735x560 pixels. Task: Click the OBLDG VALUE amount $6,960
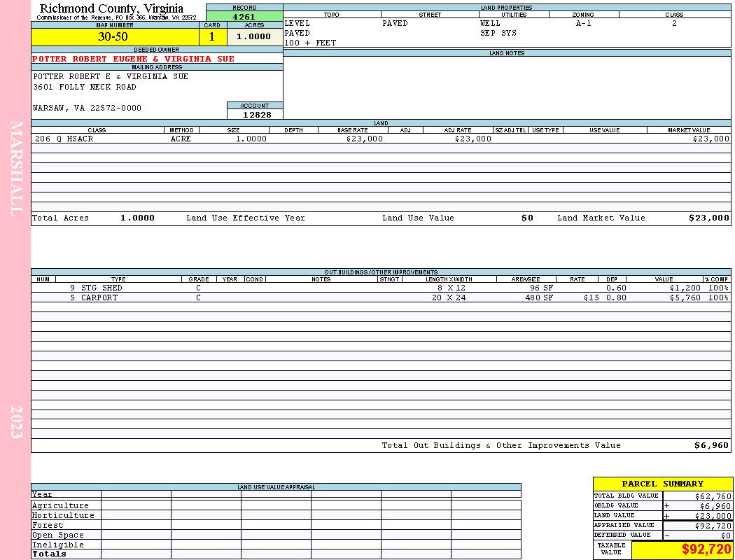coord(715,505)
